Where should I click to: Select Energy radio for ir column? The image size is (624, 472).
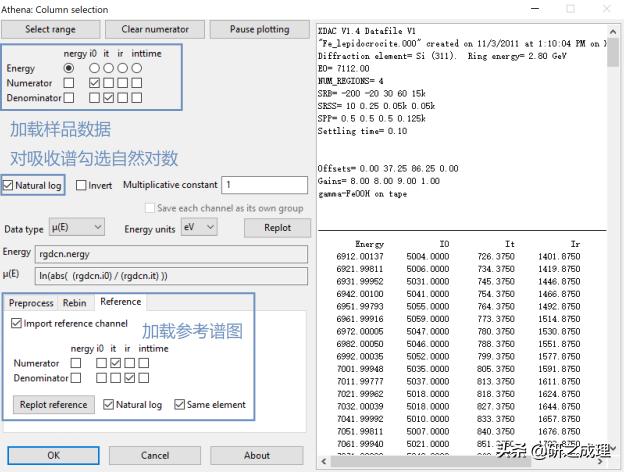pos(123,68)
